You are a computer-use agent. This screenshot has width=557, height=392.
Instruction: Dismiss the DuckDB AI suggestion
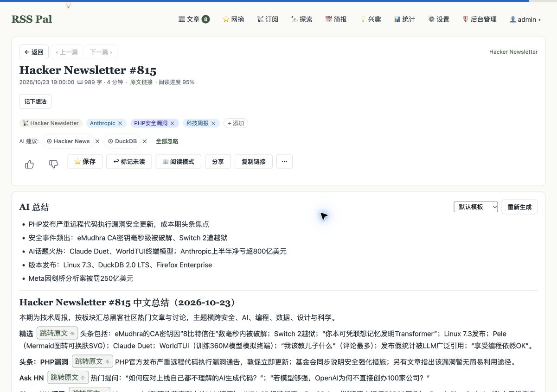click(145, 141)
